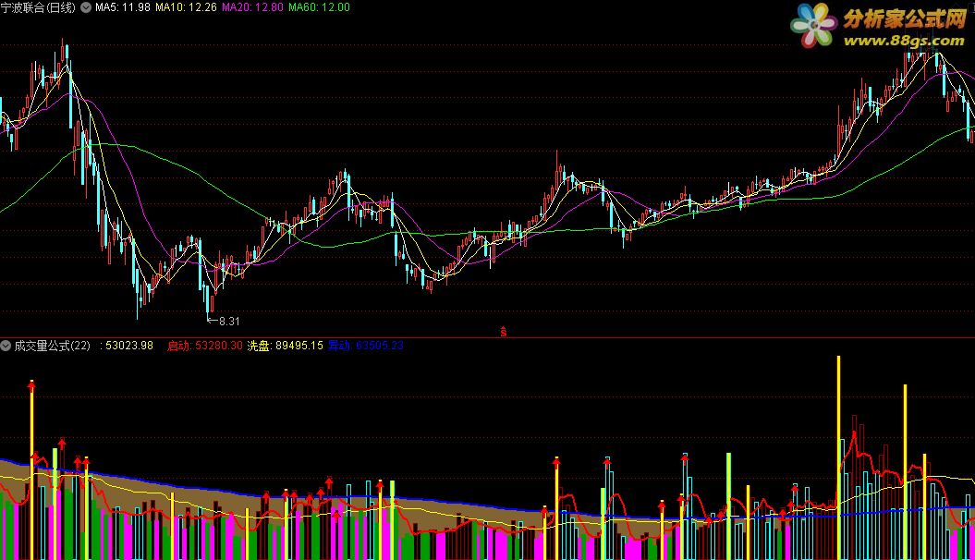
Task: Open the dropdown arrow beside 成交量公式(22)
Action: click(6, 346)
